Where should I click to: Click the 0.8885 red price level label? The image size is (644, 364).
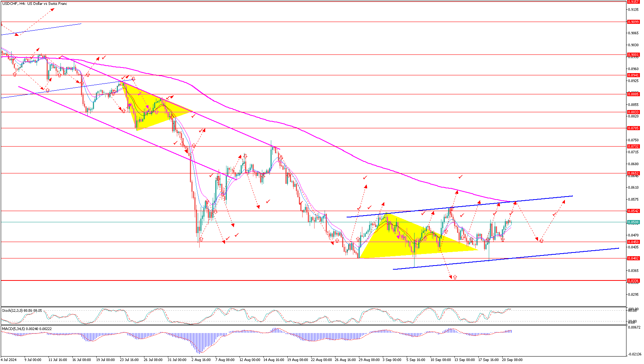(633, 94)
